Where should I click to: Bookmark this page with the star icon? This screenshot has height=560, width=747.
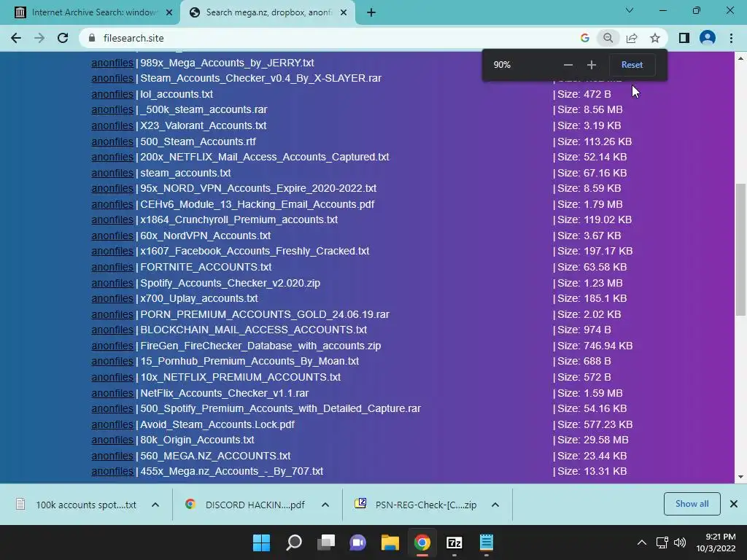[655, 38]
